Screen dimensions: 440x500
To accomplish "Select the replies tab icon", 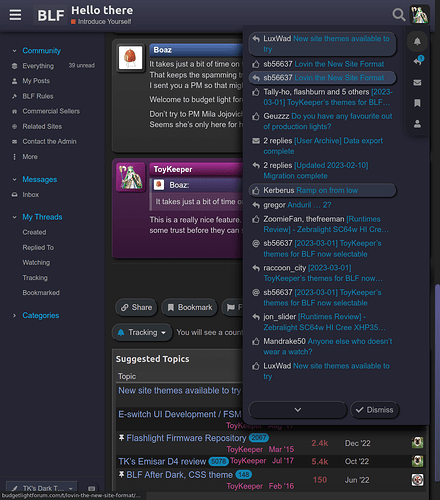I will 418,61.
